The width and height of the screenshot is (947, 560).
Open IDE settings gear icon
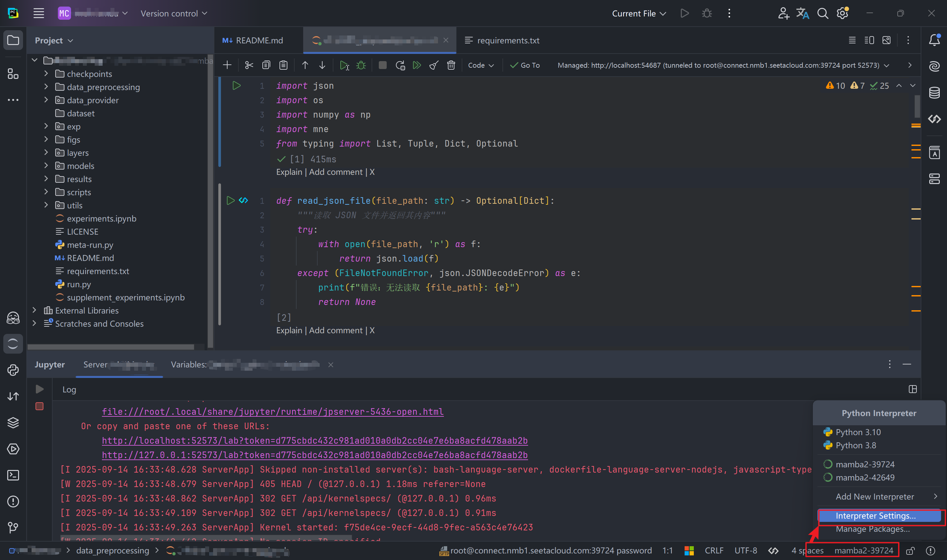842,13
